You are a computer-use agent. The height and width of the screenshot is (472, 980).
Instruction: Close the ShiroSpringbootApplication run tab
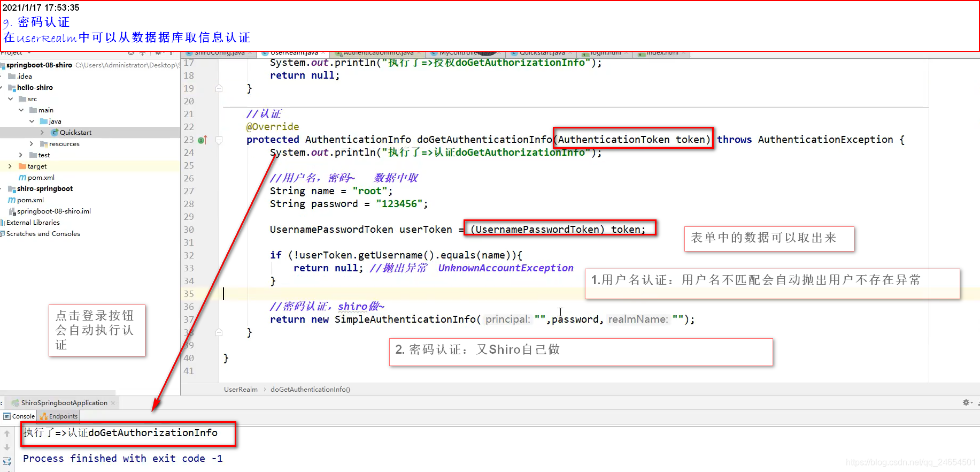click(113, 403)
